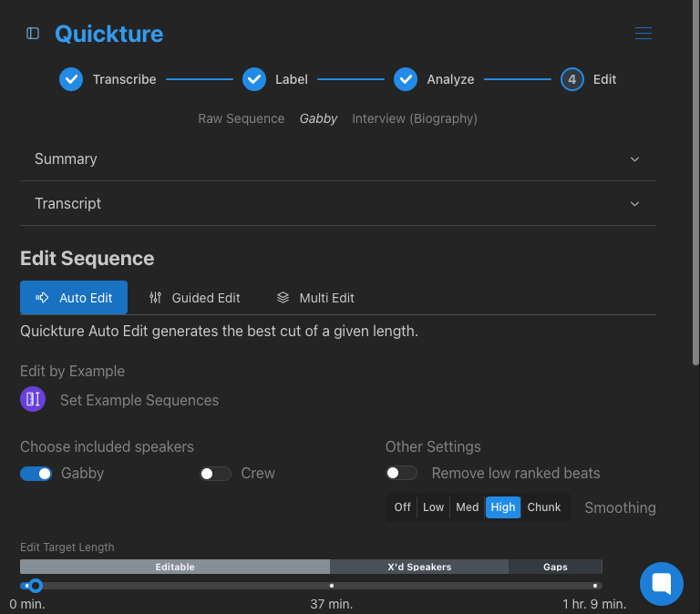This screenshot has height=614, width=700.
Task: Click the Multi Edit layers icon
Action: click(x=283, y=298)
